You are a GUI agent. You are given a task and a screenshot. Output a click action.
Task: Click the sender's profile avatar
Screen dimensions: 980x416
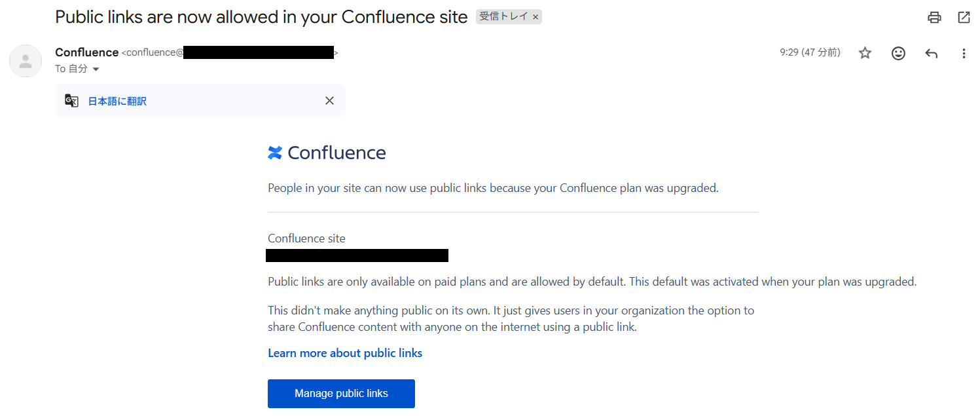pos(26,61)
